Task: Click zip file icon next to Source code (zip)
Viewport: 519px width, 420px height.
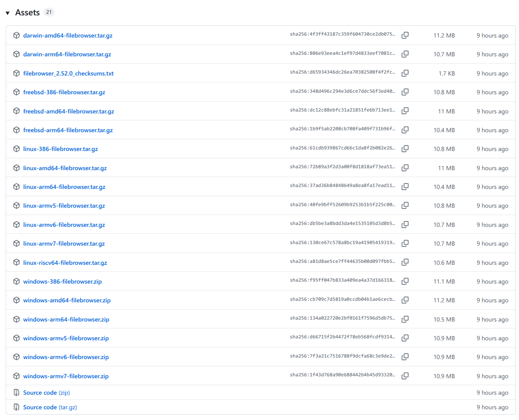Action: point(16,392)
